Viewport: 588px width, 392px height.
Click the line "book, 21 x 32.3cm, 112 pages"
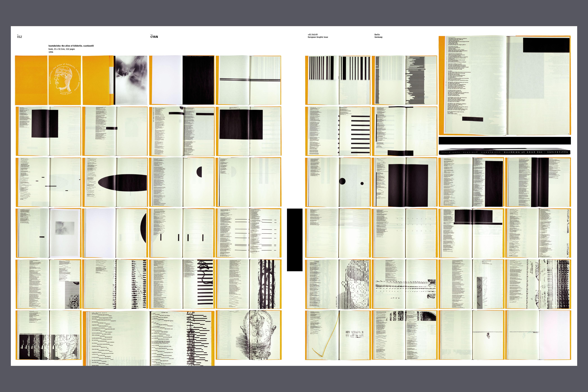coord(62,49)
